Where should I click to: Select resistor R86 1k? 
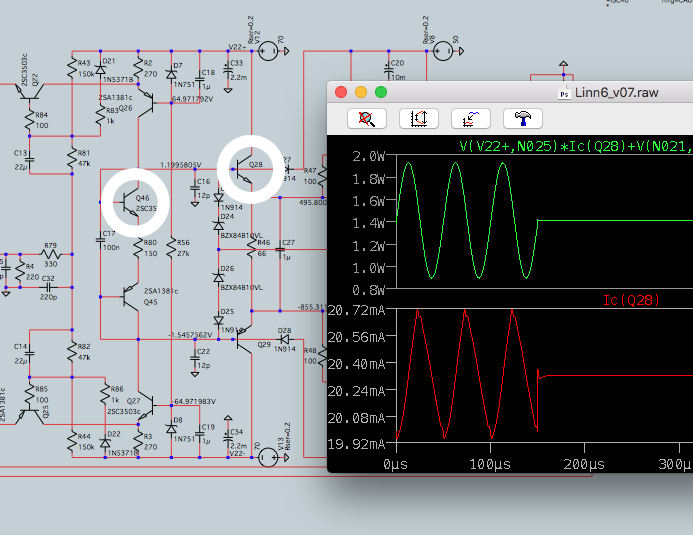pos(105,394)
